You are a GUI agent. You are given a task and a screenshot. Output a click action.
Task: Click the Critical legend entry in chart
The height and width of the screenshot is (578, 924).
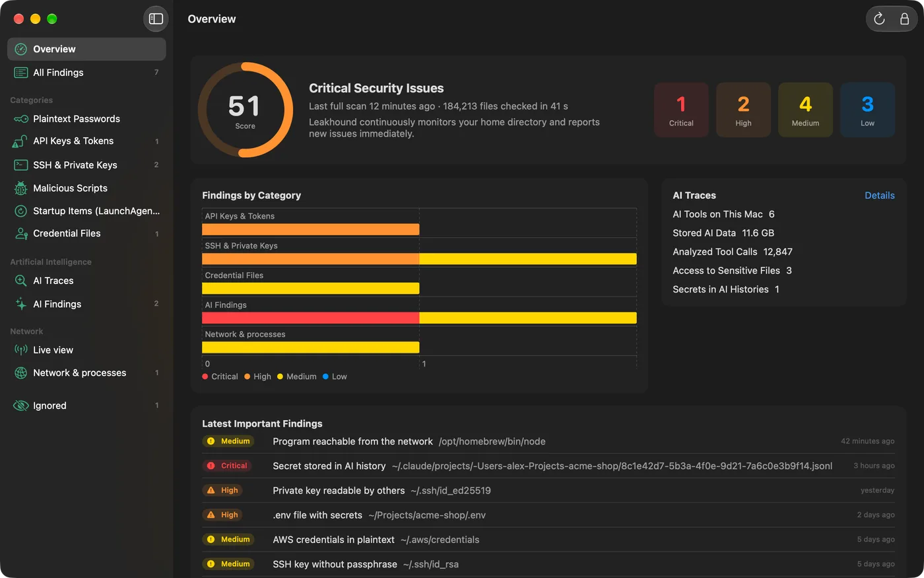click(x=220, y=377)
